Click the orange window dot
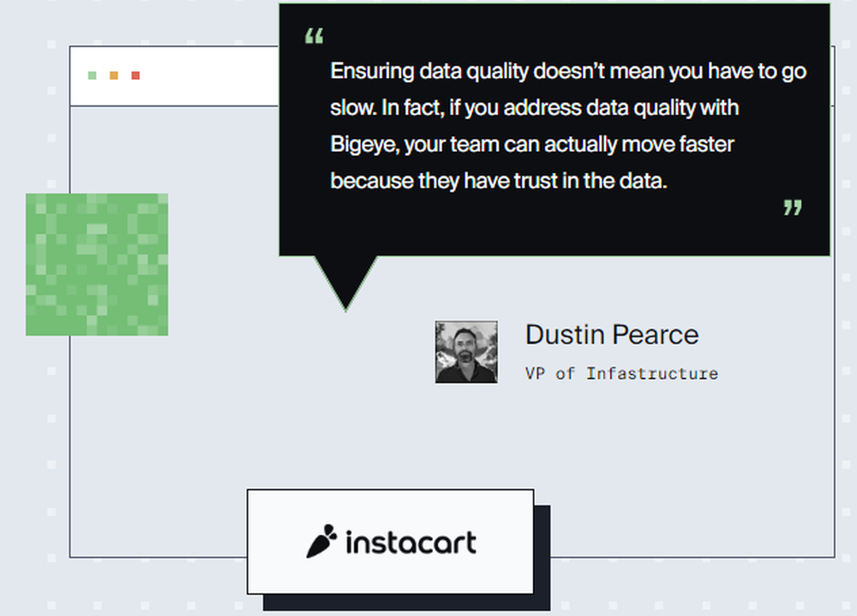 114,75
